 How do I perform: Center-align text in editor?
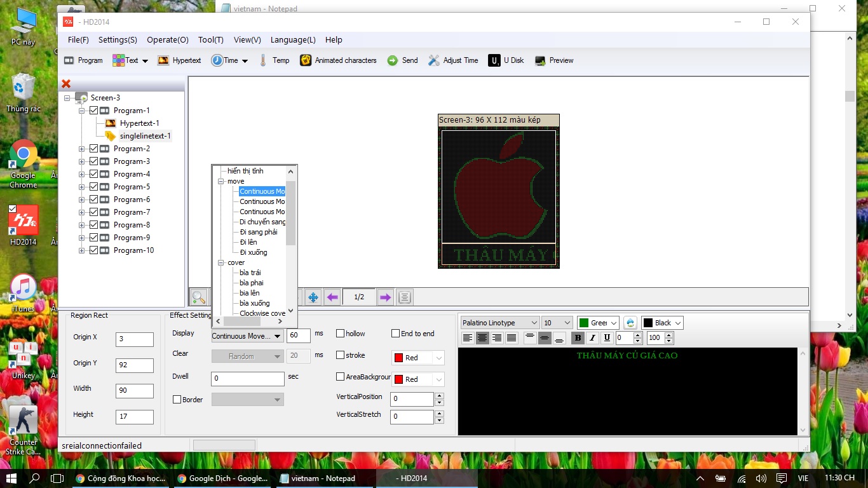point(482,338)
